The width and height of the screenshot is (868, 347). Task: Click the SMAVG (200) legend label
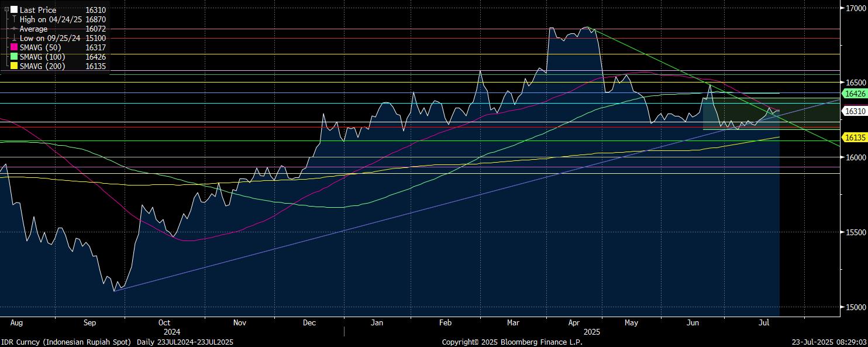click(43, 66)
